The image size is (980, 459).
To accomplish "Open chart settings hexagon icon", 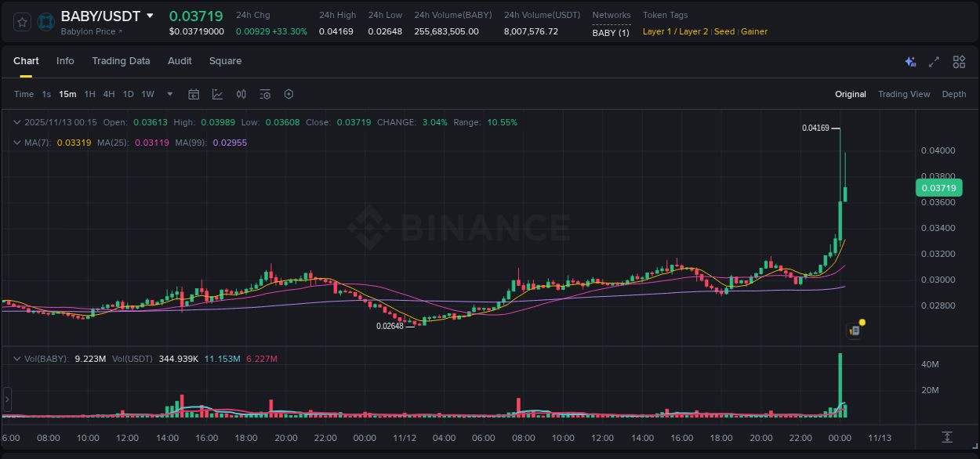I will point(289,94).
